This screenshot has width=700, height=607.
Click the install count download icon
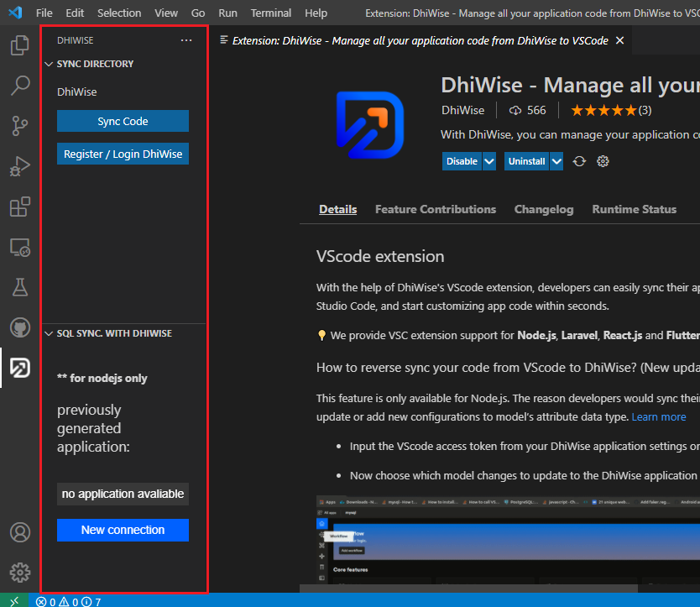[515, 110]
